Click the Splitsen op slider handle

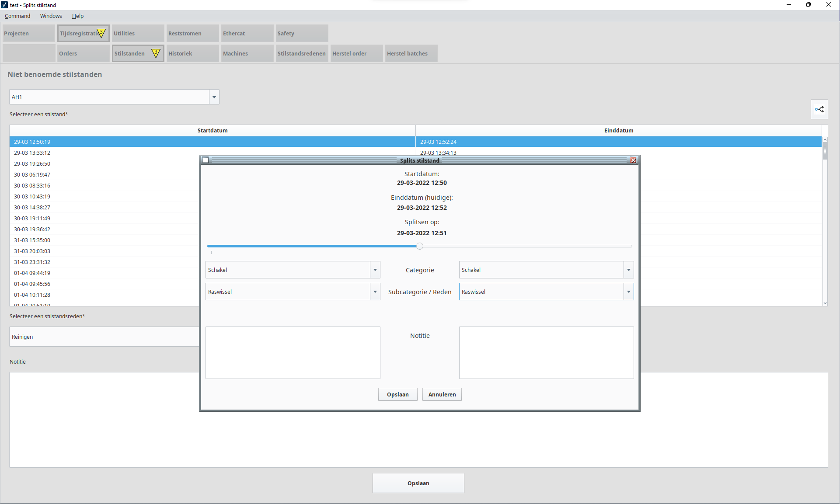pos(419,246)
